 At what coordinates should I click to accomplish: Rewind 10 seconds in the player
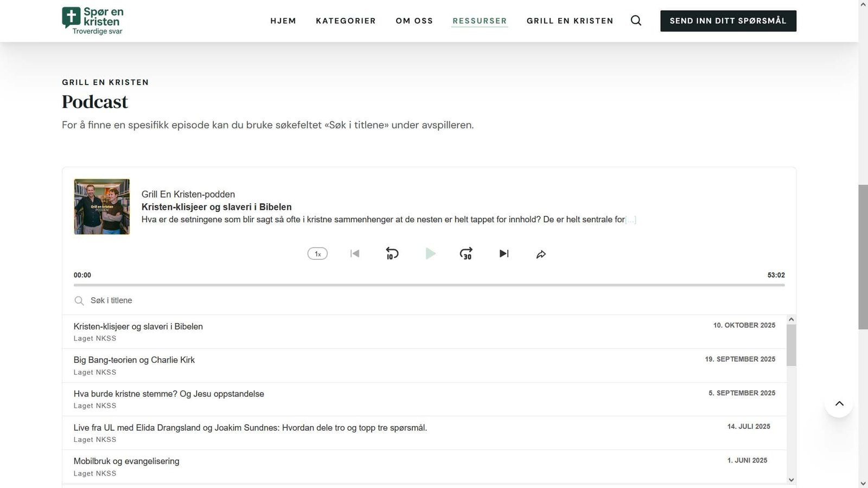[392, 253]
